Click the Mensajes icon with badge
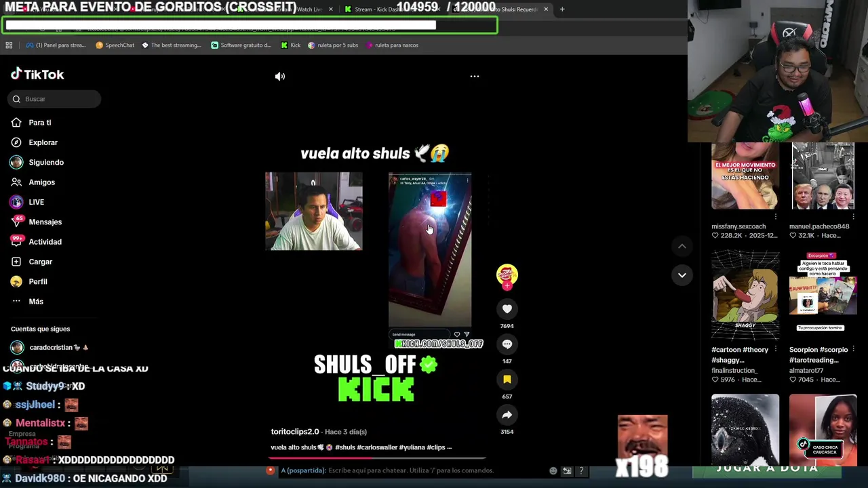The width and height of the screenshot is (868, 488). pyautogui.click(x=16, y=222)
